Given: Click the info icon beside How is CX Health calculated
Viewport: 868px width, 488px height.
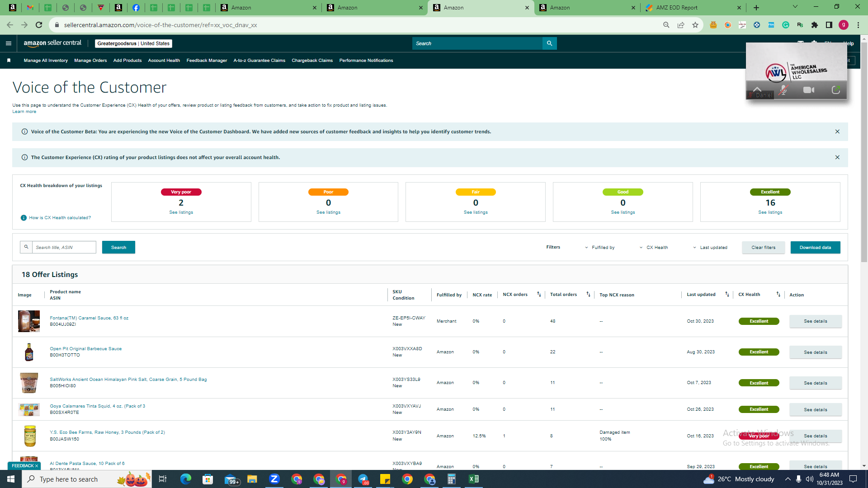Looking at the screenshot, I should pos(24,218).
